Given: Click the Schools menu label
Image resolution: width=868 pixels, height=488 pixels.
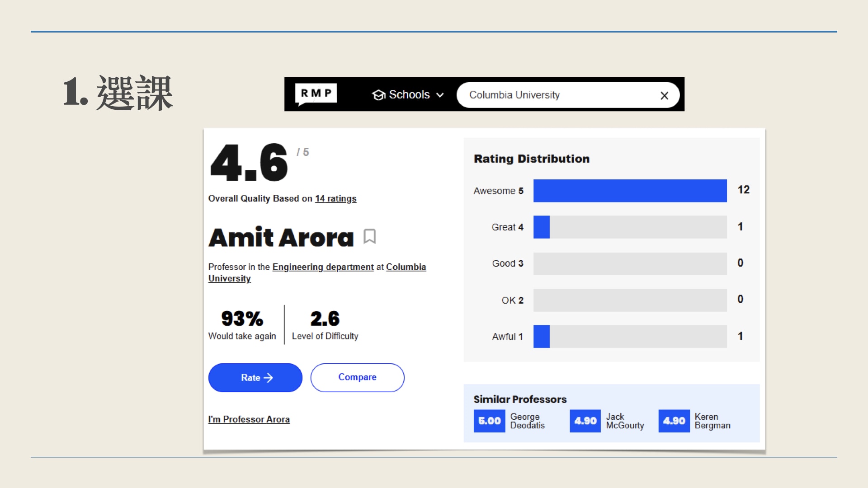Looking at the screenshot, I should (409, 94).
